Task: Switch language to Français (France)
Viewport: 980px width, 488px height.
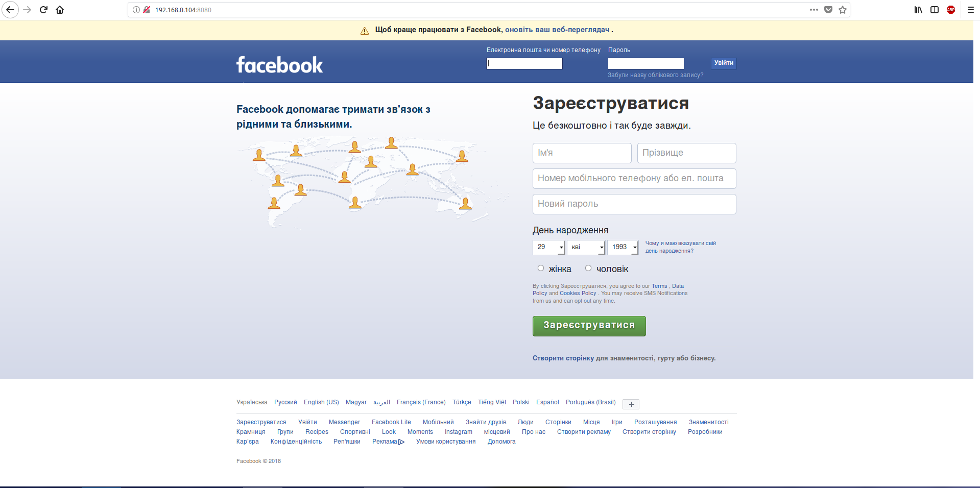Action: 421,402
